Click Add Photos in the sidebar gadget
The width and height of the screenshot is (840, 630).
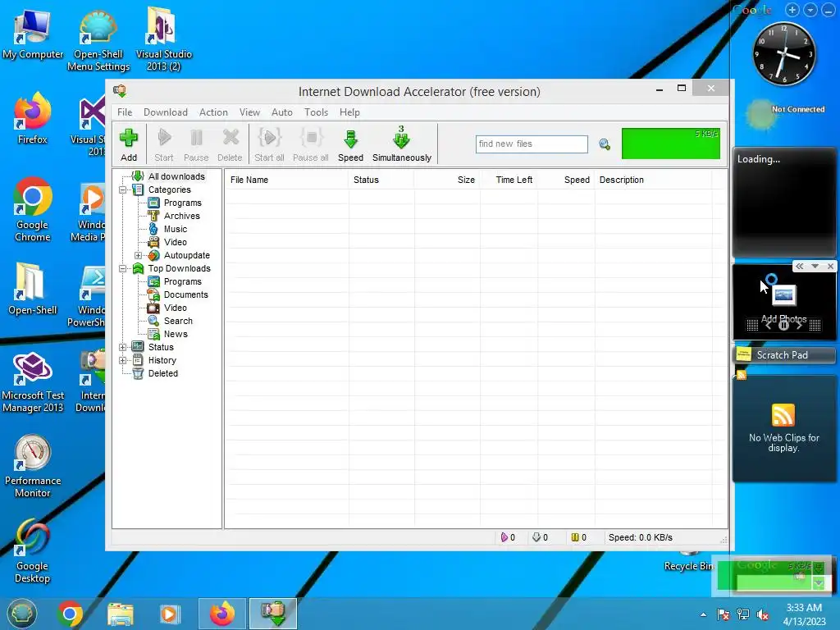click(x=783, y=319)
